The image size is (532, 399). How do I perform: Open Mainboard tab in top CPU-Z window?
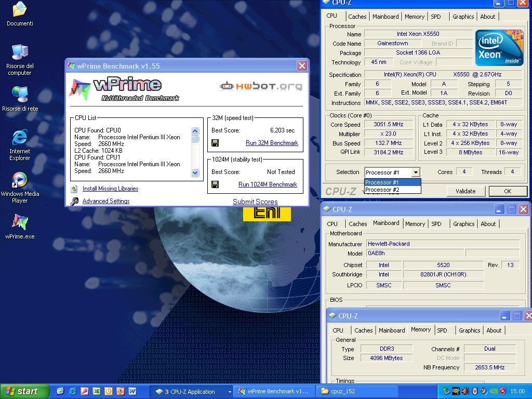click(x=385, y=17)
